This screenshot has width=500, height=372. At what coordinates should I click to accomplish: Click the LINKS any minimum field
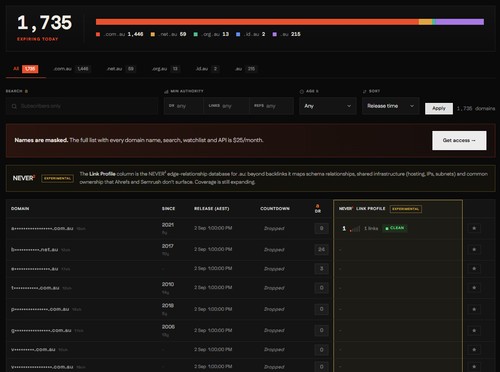click(226, 106)
